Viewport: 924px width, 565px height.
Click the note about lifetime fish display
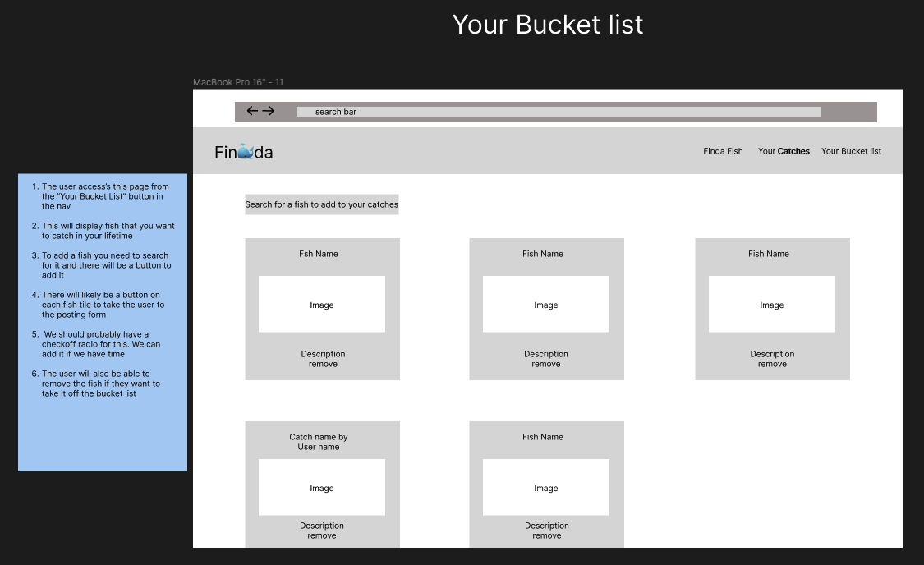click(x=103, y=231)
